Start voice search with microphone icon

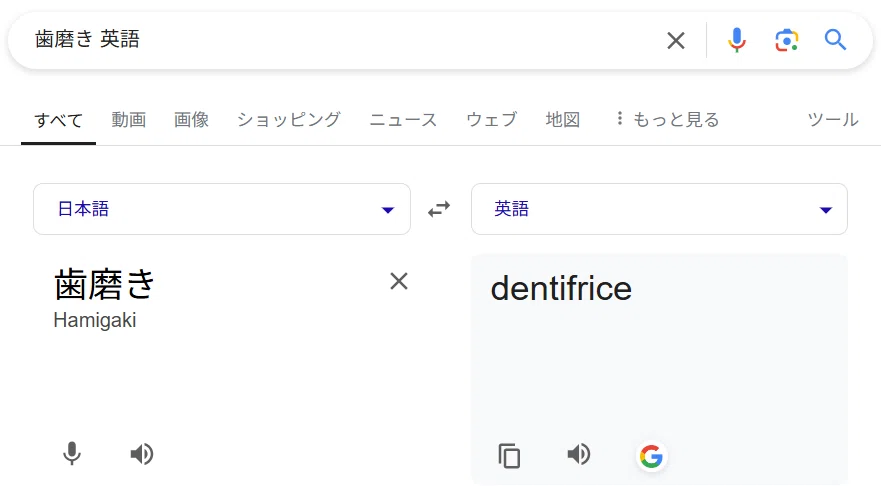tap(737, 40)
